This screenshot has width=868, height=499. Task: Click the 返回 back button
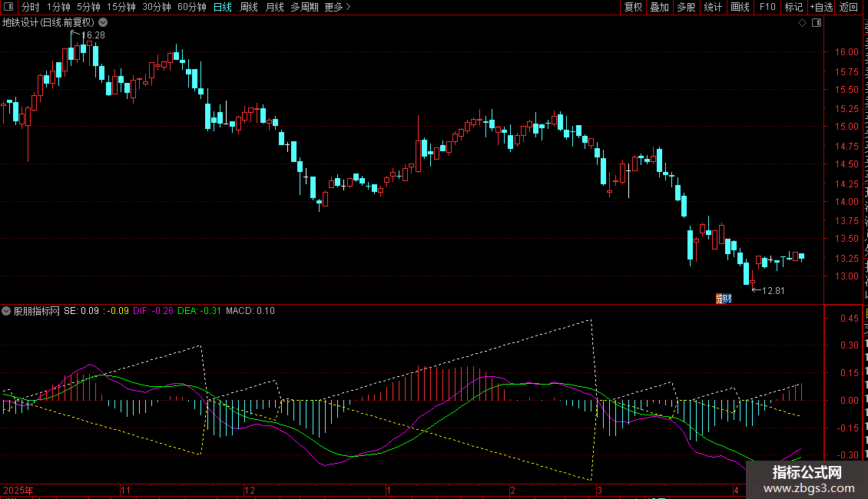[x=849, y=8]
